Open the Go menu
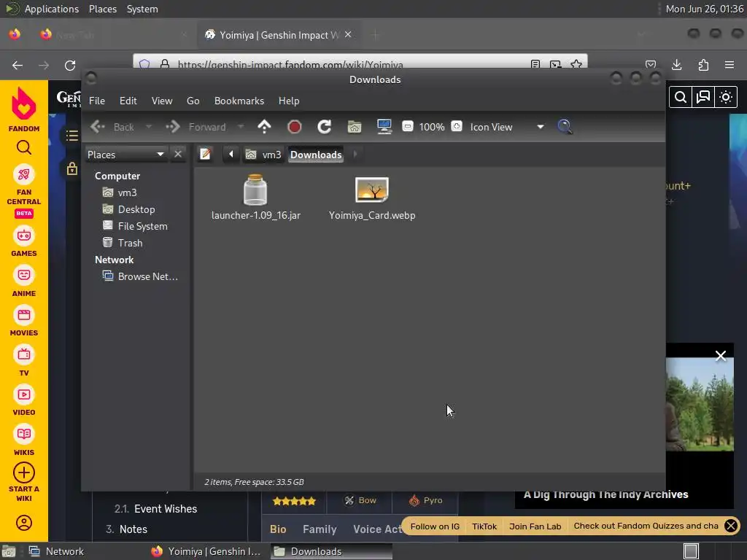The height and width of the screenshot is (560, 747). (x=193, y=101)
